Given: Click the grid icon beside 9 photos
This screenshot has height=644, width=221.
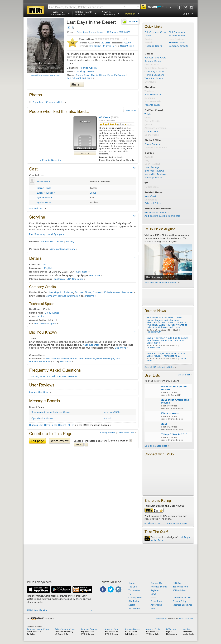Looking at the screenshot, I should [x=30, y=102].
